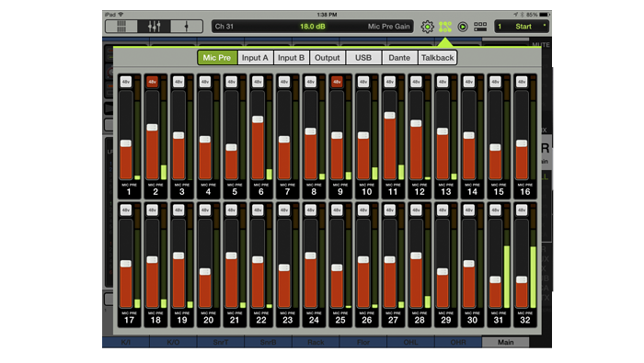Switch to single channel view

click(x=187, y=27)
